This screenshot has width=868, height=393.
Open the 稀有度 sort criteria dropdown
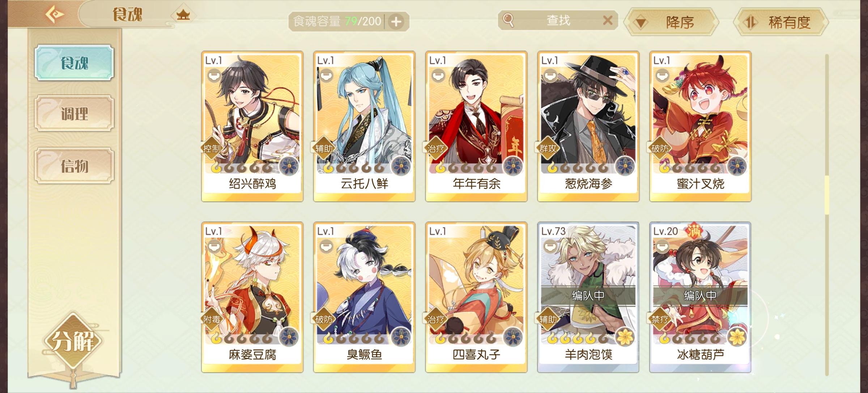[781, 22]
